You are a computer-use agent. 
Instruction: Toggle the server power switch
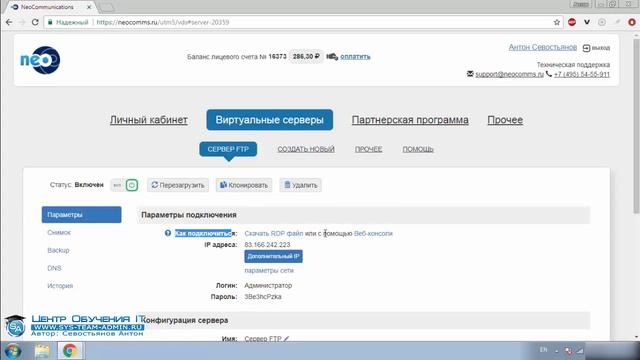click(124, 185)
